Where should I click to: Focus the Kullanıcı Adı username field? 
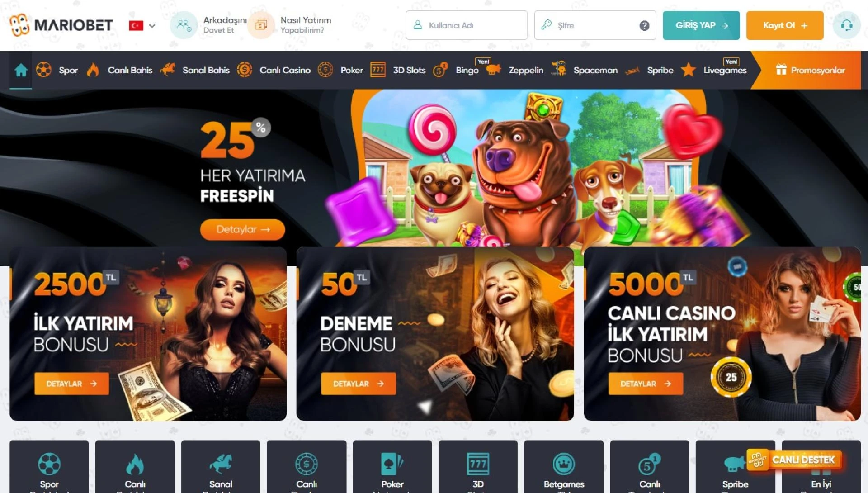467,25
